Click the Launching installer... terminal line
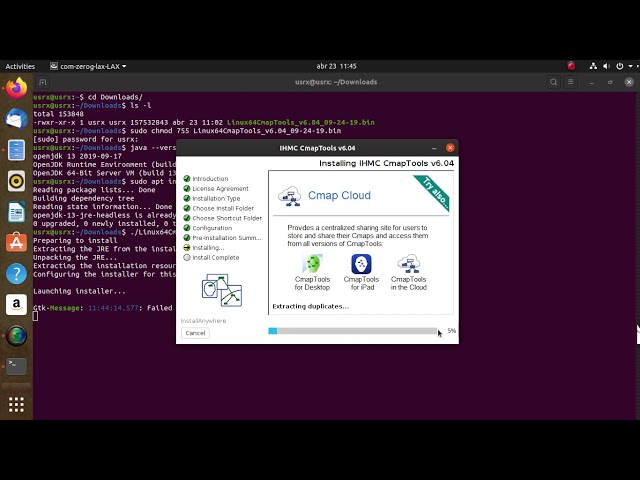The width and height of the screenshot is (640, 480). pos(79,291)
